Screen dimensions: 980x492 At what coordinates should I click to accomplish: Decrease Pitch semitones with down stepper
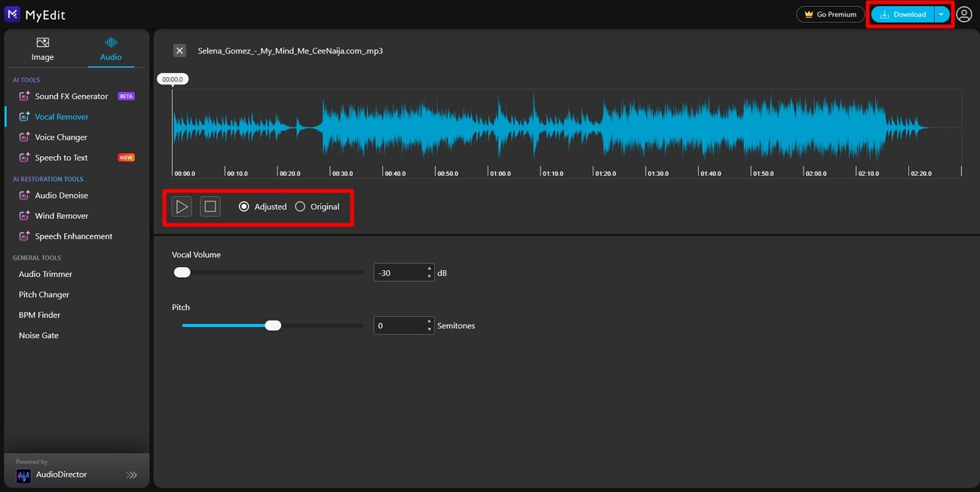(x=430, y=330)
